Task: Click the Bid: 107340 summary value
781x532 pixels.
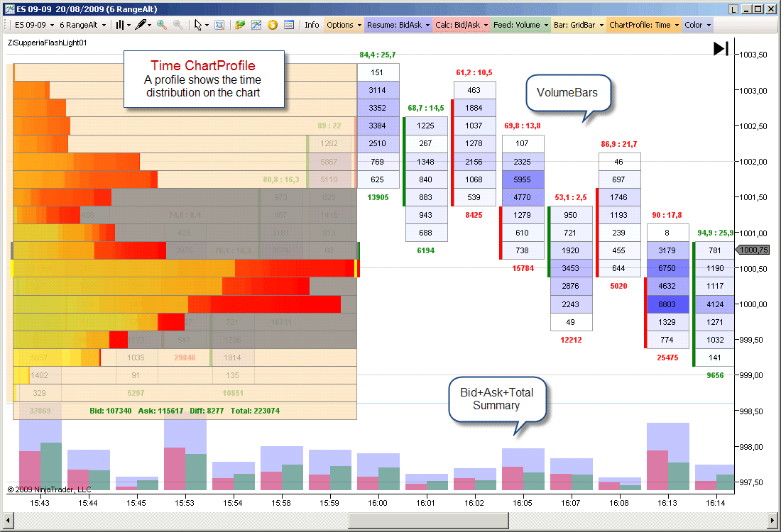Action: click(x=111, y=411)
